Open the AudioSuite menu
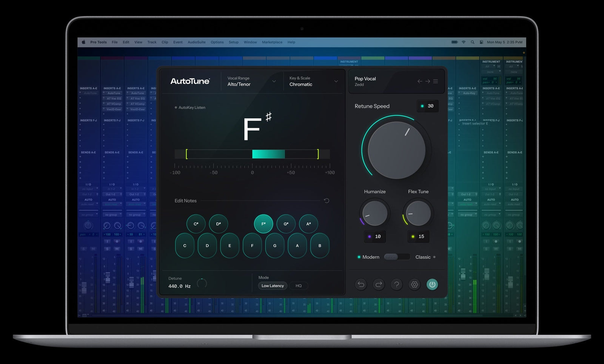 tap(197, 42)
